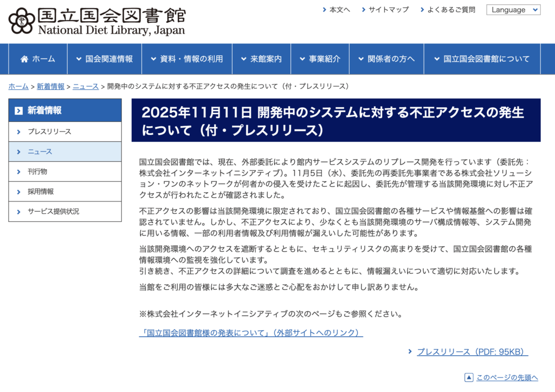Open the 国立国会図書館様の発表について external link
This screenshot has height=392, width=555.
pyautogui.click(x=251, y=332)
